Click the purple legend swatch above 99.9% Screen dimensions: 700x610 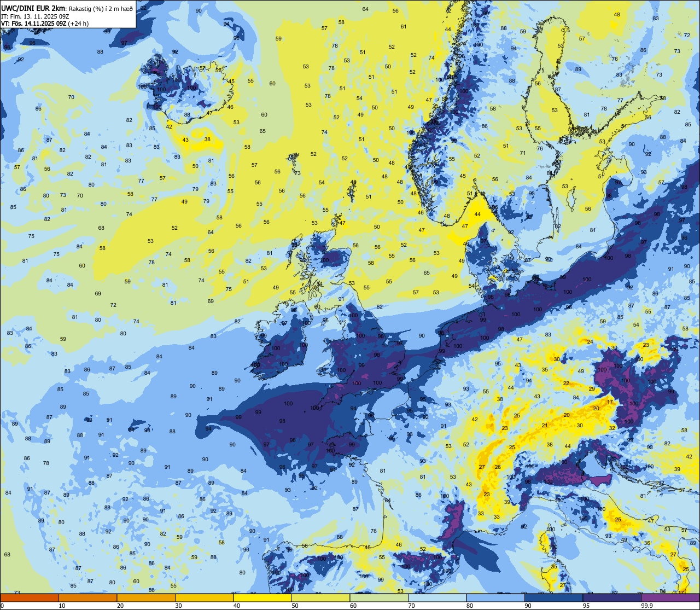[x=670, y=597]
